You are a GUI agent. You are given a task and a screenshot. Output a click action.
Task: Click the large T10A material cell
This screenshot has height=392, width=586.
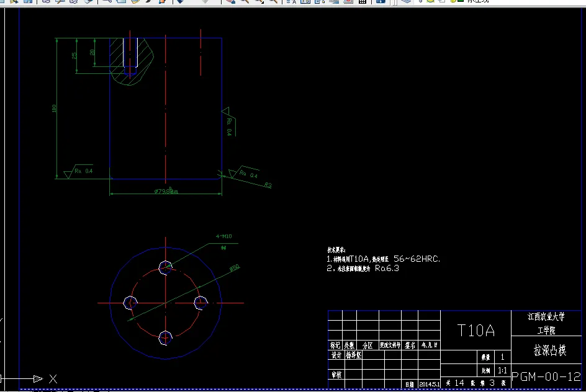click(476, 331)
